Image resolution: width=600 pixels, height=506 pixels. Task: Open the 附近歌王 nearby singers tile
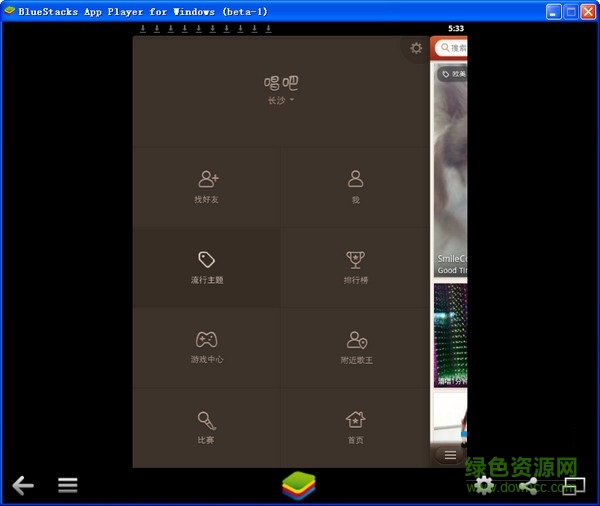coord(355,347)
